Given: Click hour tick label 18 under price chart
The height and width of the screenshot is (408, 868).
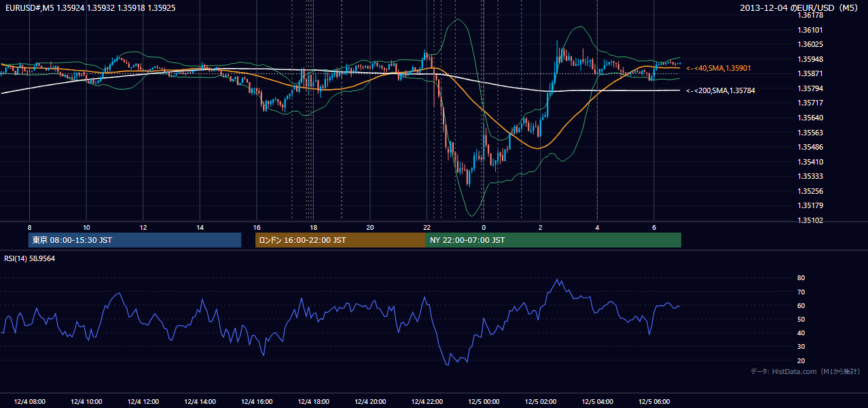Looking at the screenshot, I should click(x=313, y=227).
